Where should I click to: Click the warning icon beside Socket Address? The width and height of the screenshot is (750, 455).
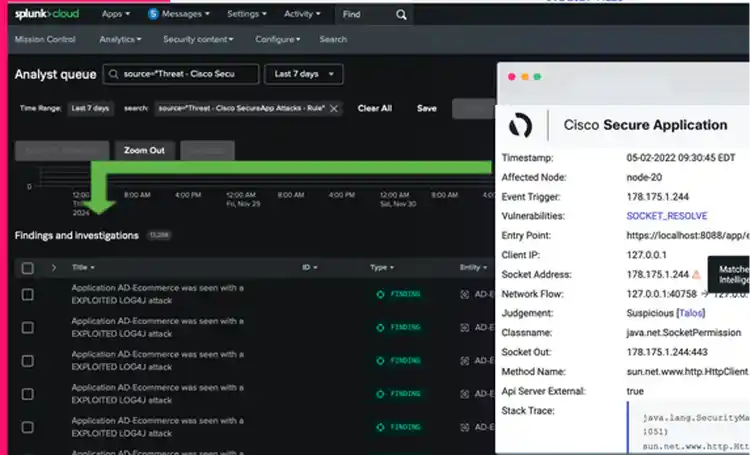pos(696,274)
